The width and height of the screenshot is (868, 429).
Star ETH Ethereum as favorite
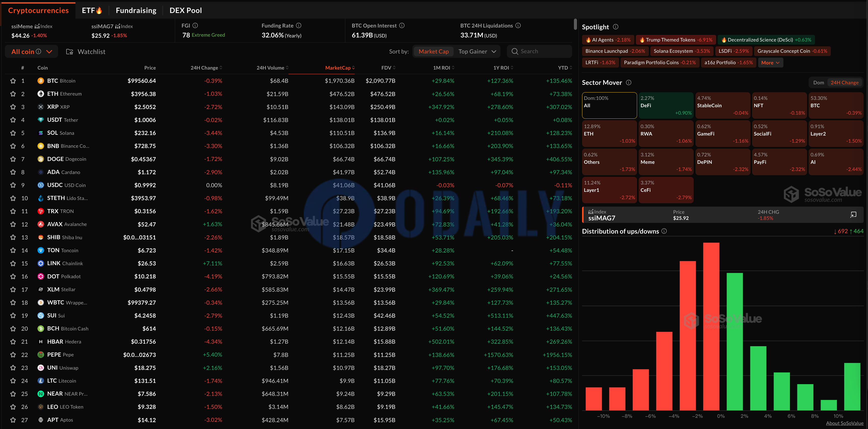click(13, 94)
